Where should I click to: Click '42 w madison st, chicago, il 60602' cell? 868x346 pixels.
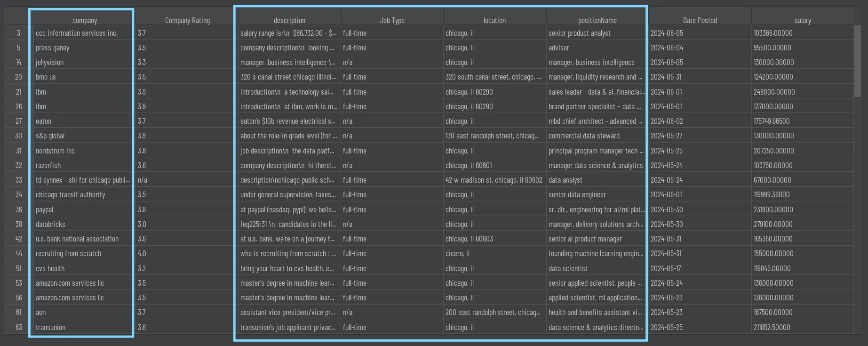tap(494, 180)
